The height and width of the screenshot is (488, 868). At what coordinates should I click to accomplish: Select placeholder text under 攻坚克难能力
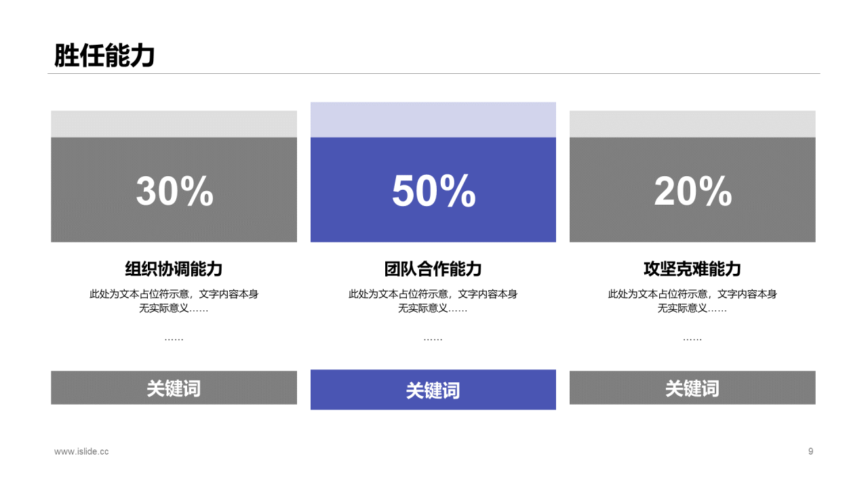point(692,301)
